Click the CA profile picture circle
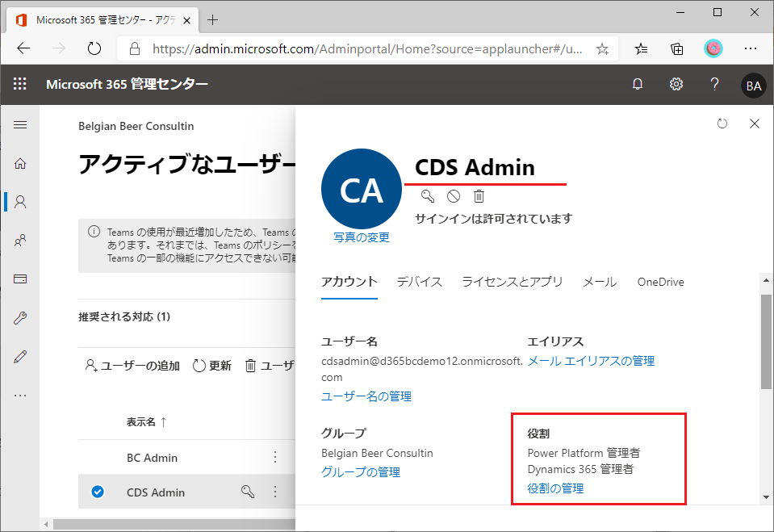 click(x=362, y=189)
